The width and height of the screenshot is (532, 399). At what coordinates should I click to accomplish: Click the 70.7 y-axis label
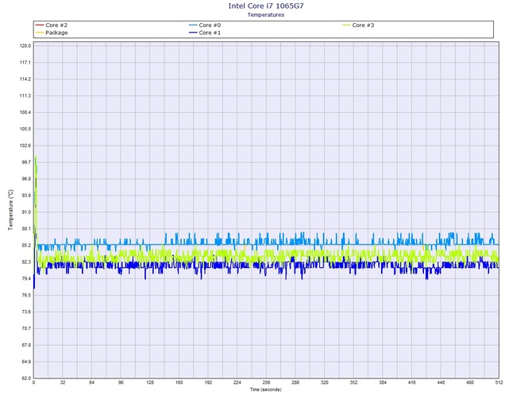(26, 329)
